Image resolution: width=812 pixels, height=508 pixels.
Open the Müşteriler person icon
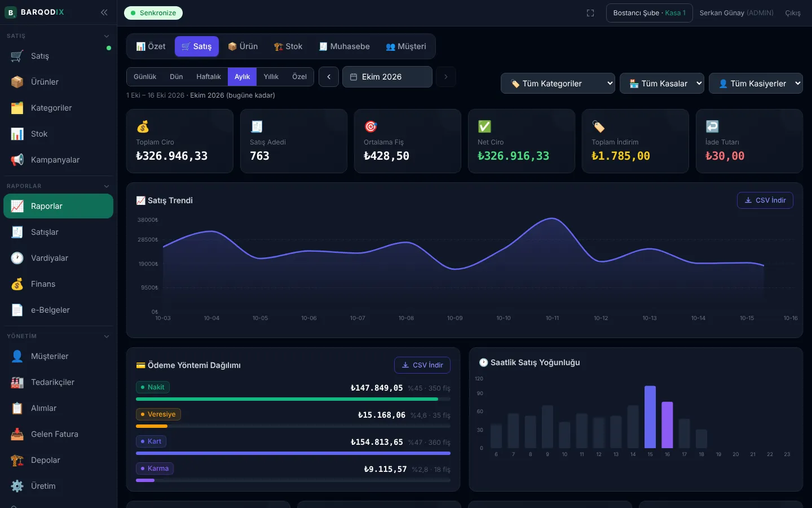(x=17, y=356)
